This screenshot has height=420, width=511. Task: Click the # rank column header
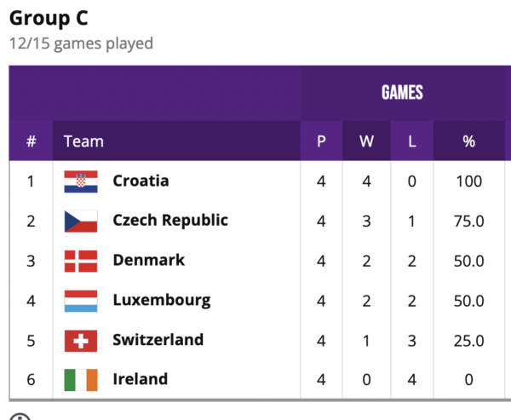coord(31,141)
